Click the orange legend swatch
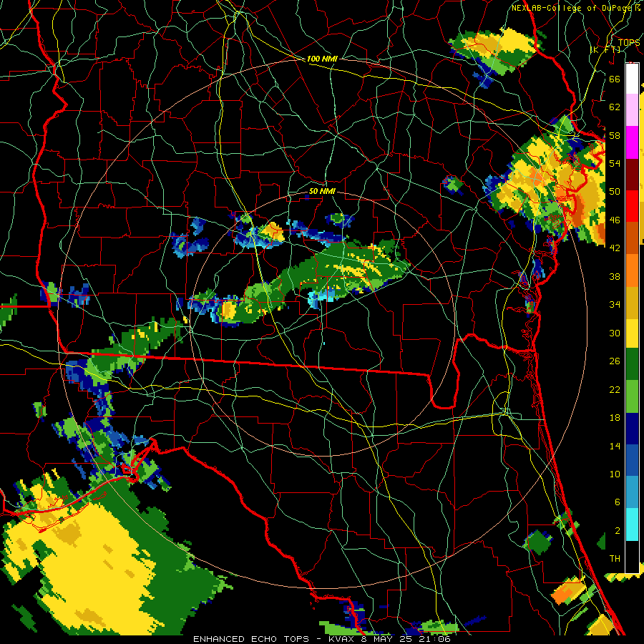 (632, 270)
